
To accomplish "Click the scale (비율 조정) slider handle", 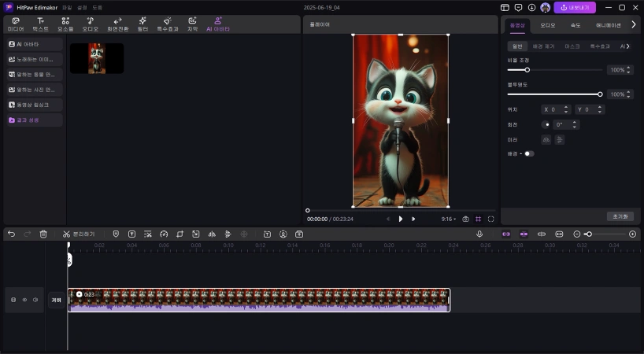I will [527, 70].
